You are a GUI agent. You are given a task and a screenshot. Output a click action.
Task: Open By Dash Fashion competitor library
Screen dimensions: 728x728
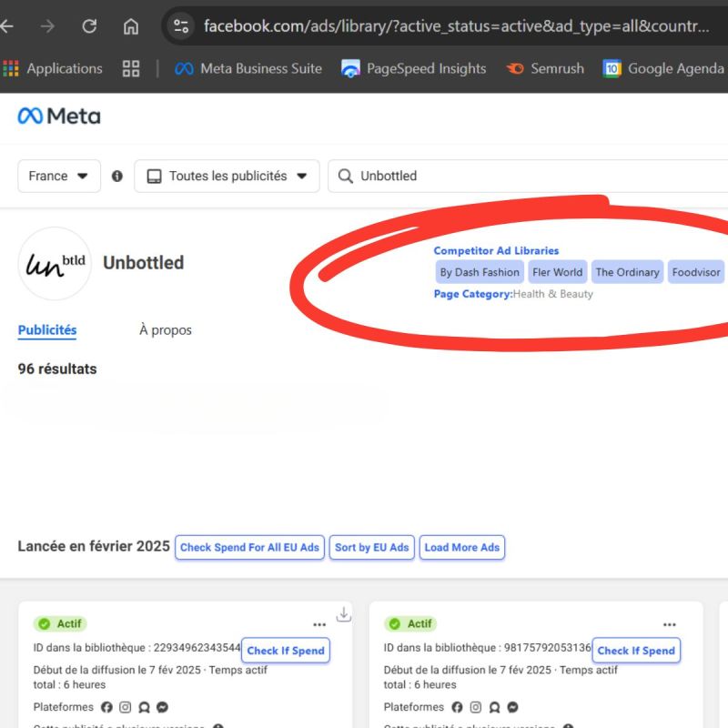[x=480, y=272]
